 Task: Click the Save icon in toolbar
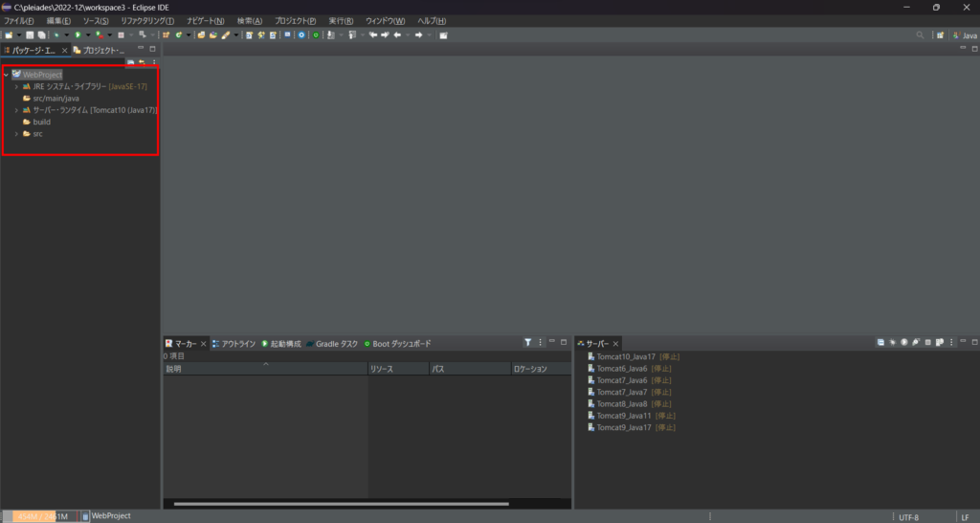30,35
